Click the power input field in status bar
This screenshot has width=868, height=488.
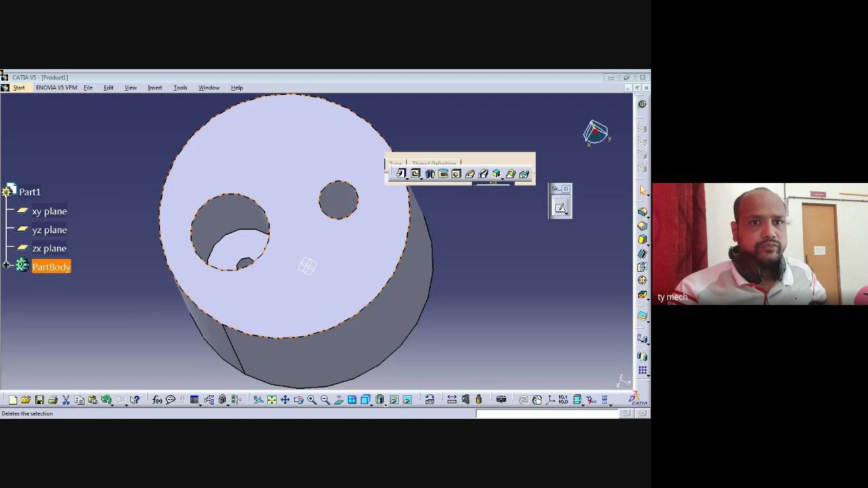[547, 413]
